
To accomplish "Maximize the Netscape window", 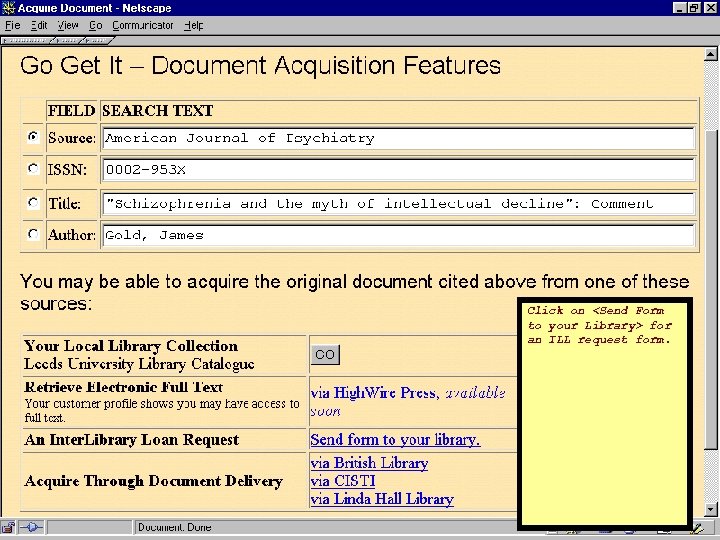I will [x=694, y=8].
